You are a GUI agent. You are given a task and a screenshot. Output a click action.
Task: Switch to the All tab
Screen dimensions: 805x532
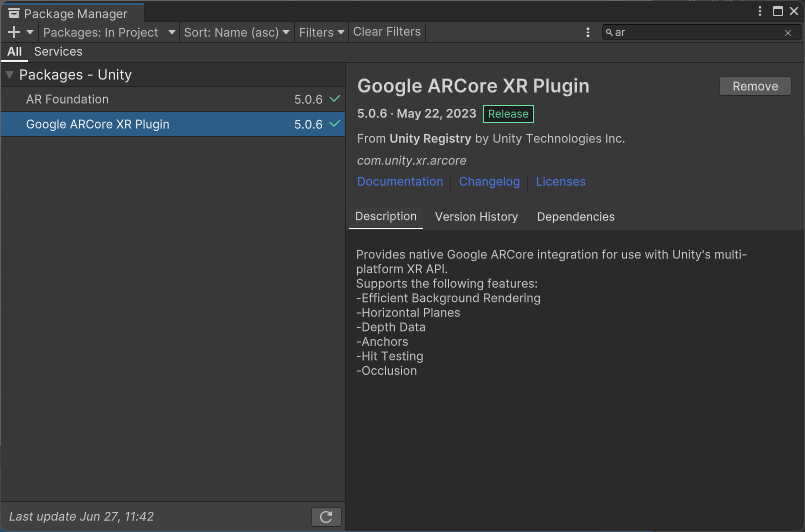point(14,52)
